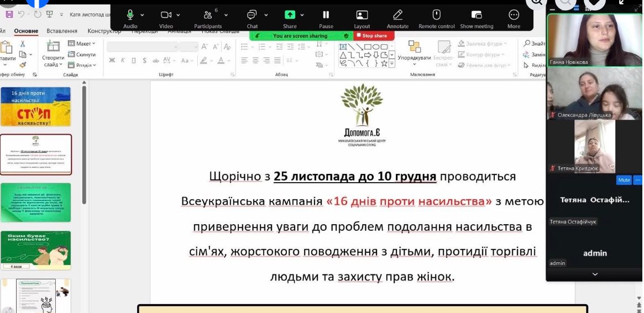The width and height of the screenshot is (644, 313).
Task: Open the font color picker
Action: tap(222, 60)
